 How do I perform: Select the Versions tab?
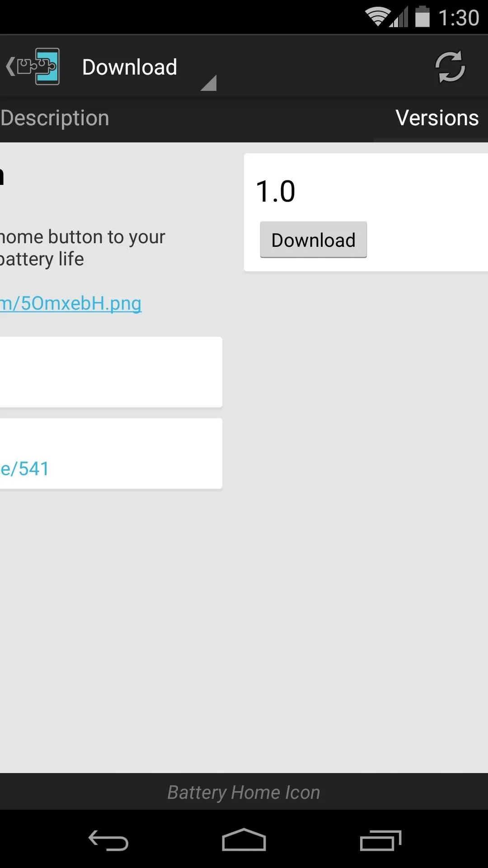tap(437, 118)
